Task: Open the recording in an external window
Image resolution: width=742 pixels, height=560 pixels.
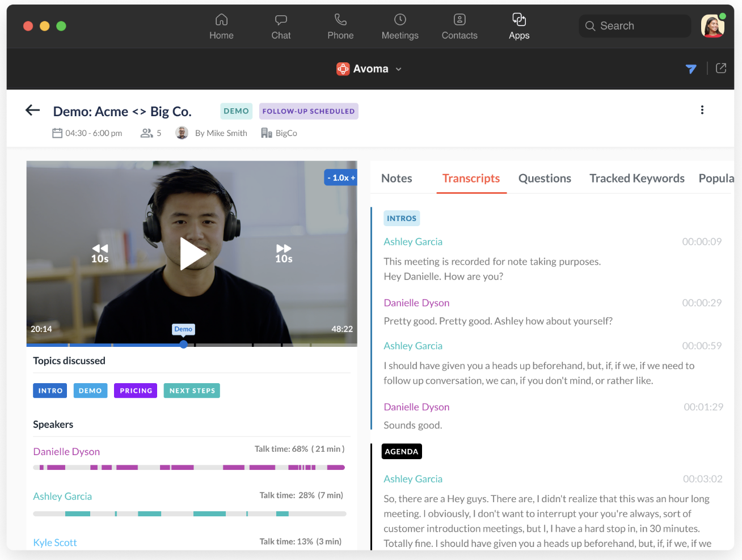Action: tap(721, 68)
